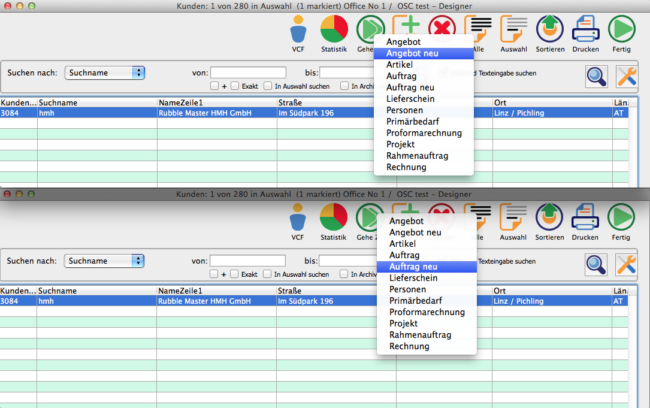Screen dimensions: 650x408
Task: Select 'Auftrag neu' in the lower popup menu
Action: (x=412, y=268)
